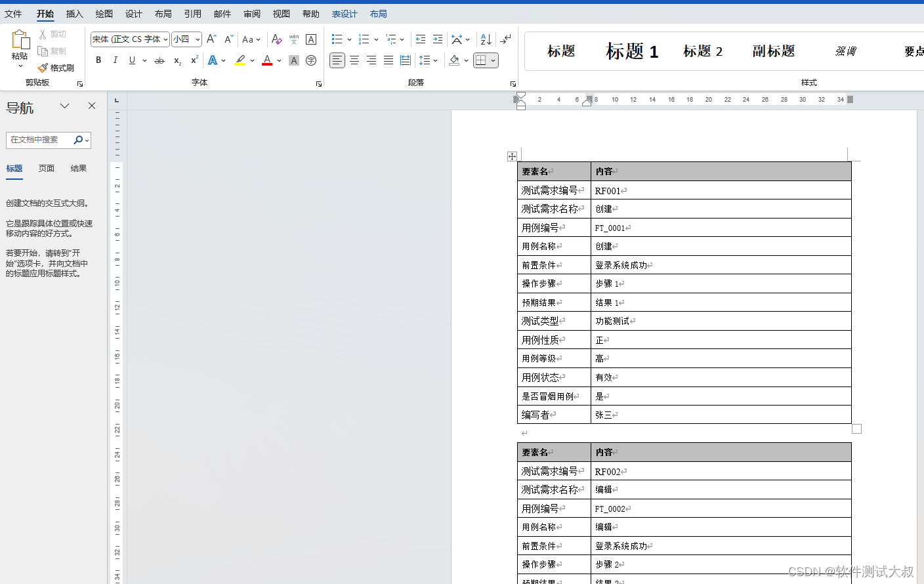Apply subscript formatting
This screenshot has height=584, width=924.
[177, 60]
